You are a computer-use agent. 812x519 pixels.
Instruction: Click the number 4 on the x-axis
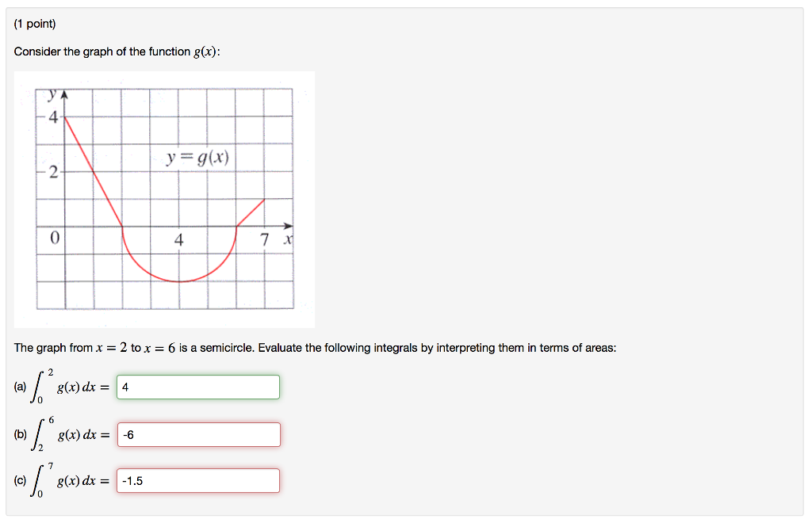178,238
